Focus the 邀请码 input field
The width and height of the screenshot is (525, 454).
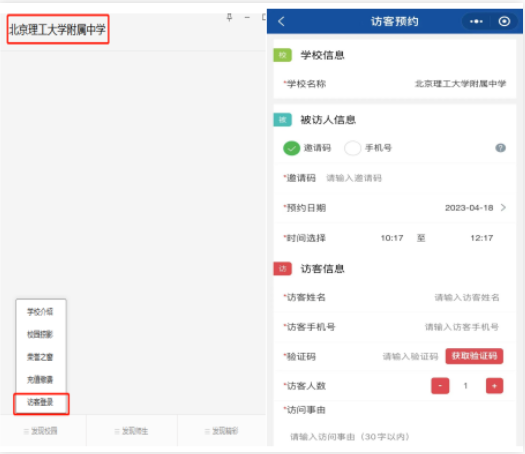pyautogui.click(x=354, y=178)
